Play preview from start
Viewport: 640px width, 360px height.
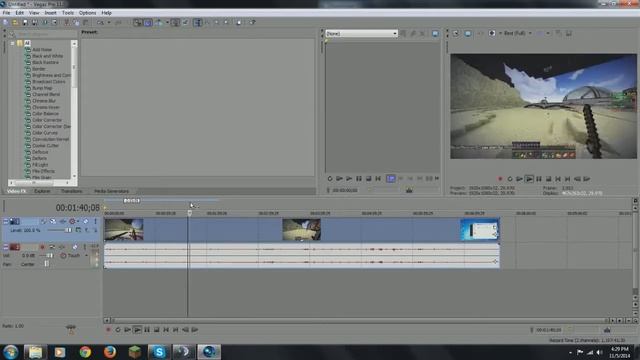point(519,179)
